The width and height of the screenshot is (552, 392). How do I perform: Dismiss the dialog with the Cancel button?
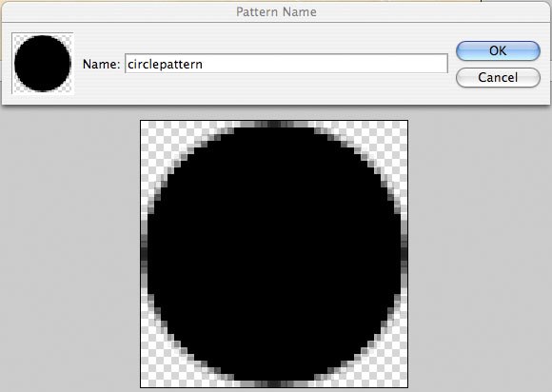498,77
